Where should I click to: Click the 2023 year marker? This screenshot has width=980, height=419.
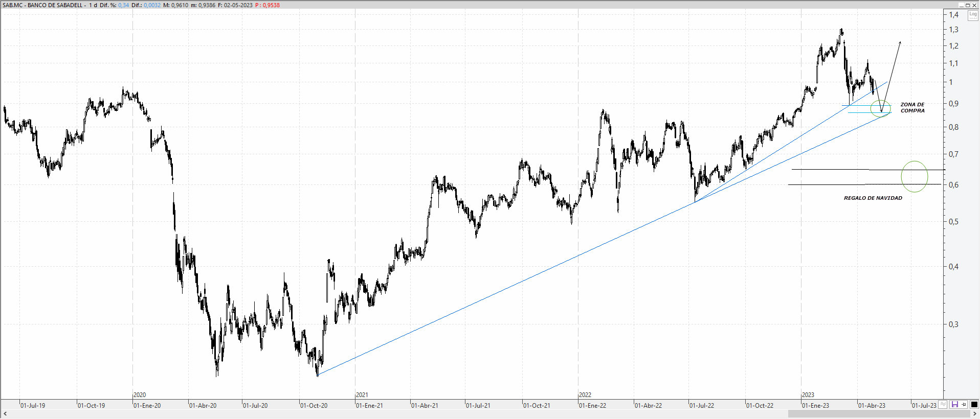(808, 395)
